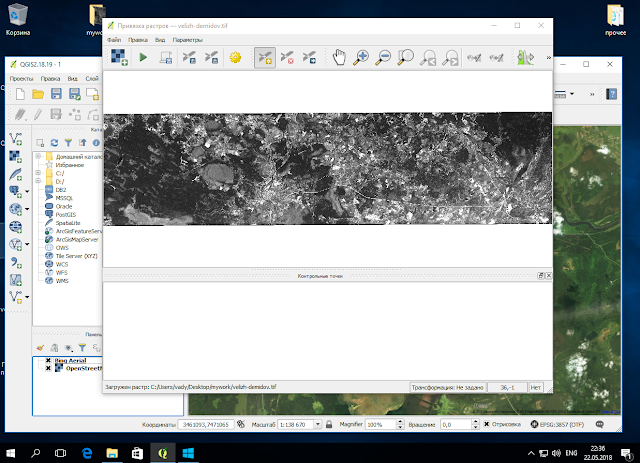Expand Домашний каталог tree node

click(x=38, y=156)
